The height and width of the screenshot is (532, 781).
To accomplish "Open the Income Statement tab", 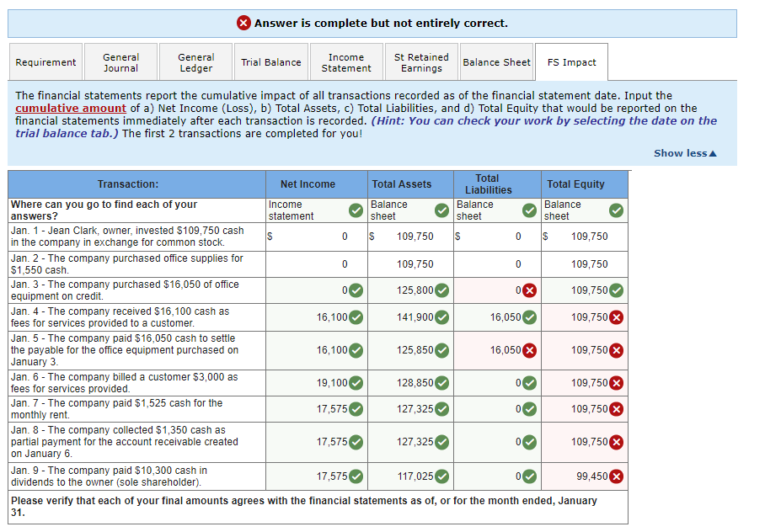I will click(x=345, y=61).
